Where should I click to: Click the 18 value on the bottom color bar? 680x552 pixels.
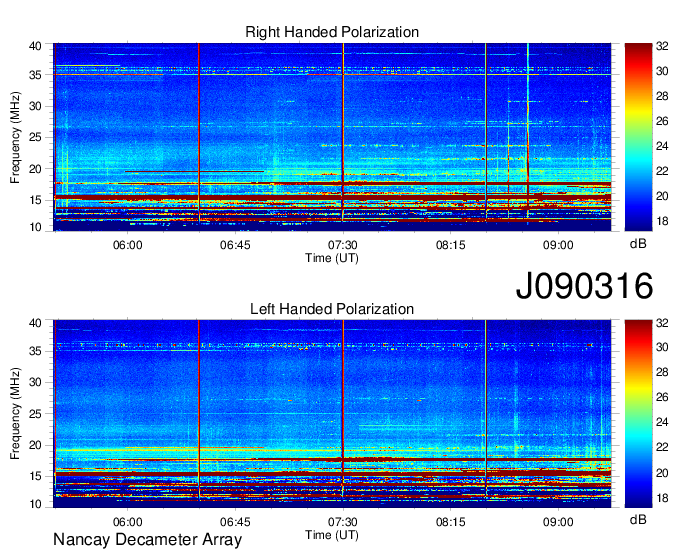pyautogui.click(x=662, y=498)
